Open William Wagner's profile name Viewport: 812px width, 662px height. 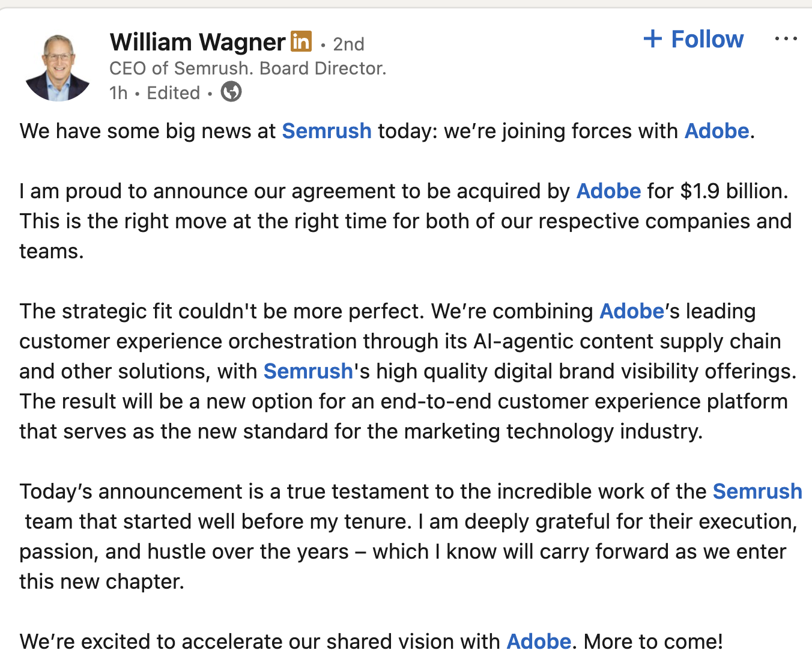197,42
